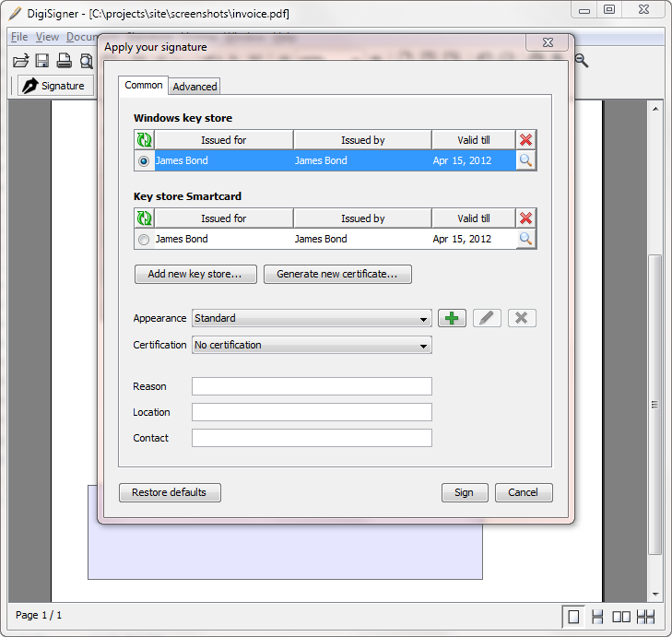This screenshot has height=637, width=672.
Task: Click the Sign button
Action: point(465,492)
